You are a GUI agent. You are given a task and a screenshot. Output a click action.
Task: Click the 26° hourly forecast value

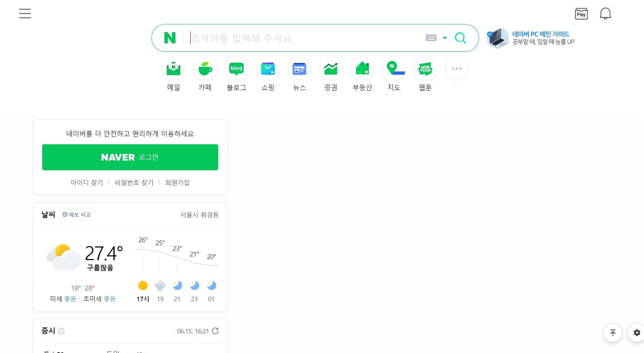click(143, 240)
